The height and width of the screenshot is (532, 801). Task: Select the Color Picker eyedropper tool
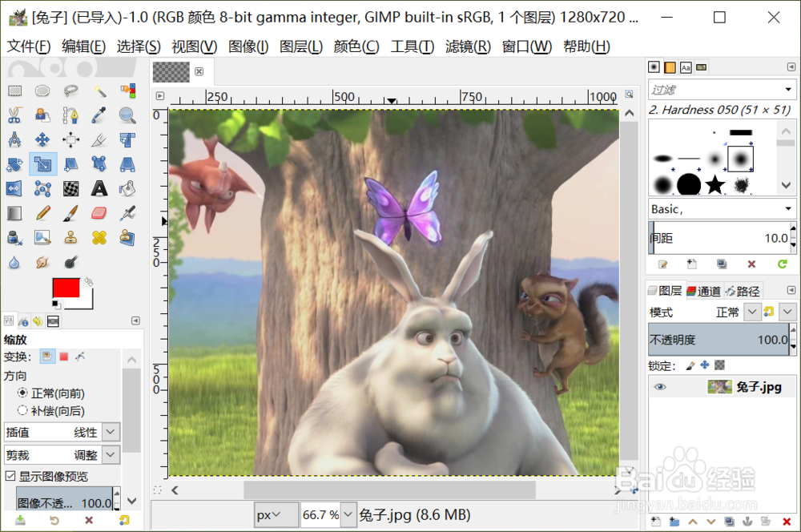click(x=99, y=115)
